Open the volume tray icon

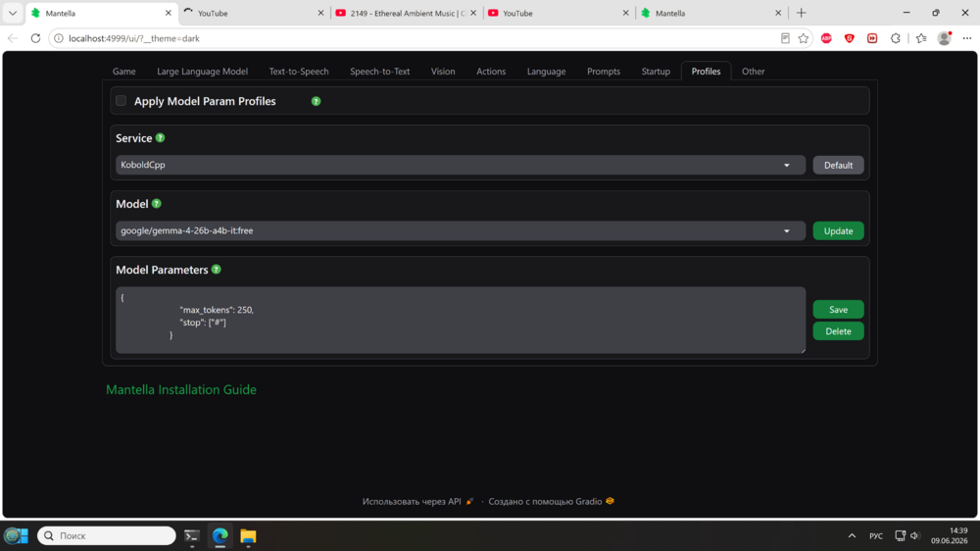click(x=915, y=536)
